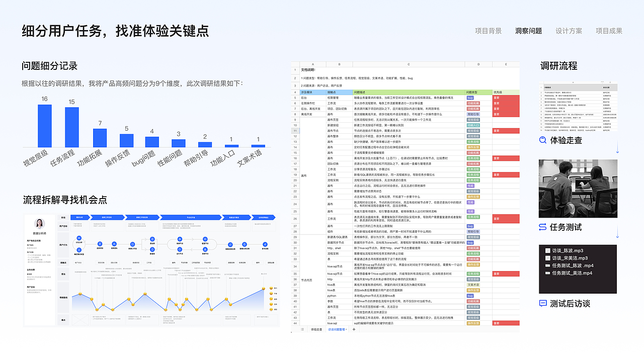Image resolution: width=644 pixels, height=362 pixels.
Task: Click the 涉及模块 header cell
Action: (313, 92)
